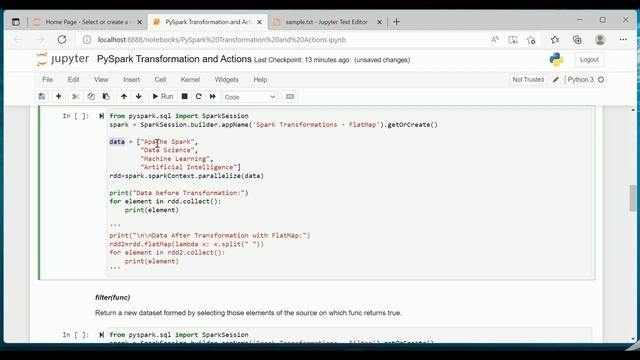This screenshot has height=360, width=640.
Task: Add this page to favorites star icon
Action: click(x=531, y=40)
